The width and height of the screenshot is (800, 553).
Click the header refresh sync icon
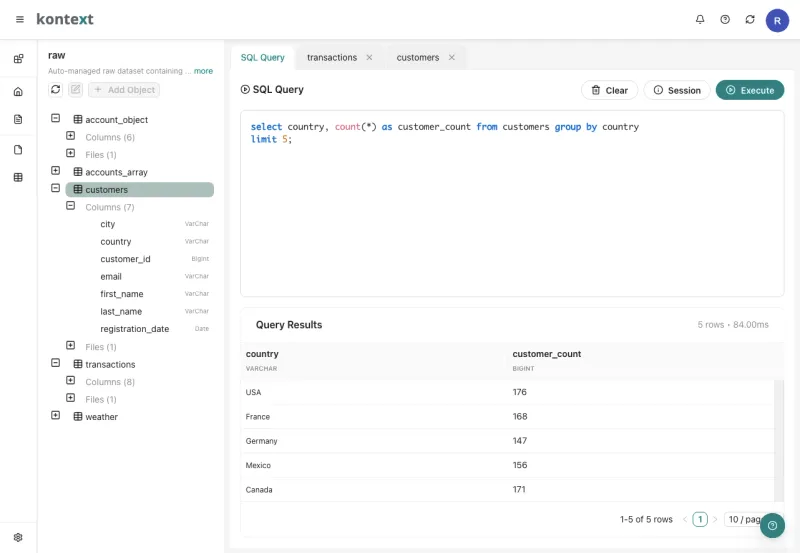coord(750,19)
